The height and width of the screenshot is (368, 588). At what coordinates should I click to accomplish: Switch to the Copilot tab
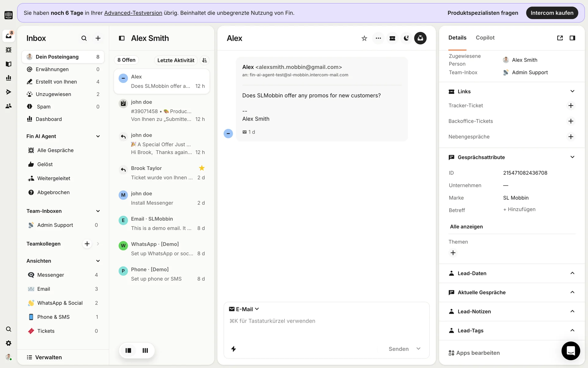[x=485, y=38]
